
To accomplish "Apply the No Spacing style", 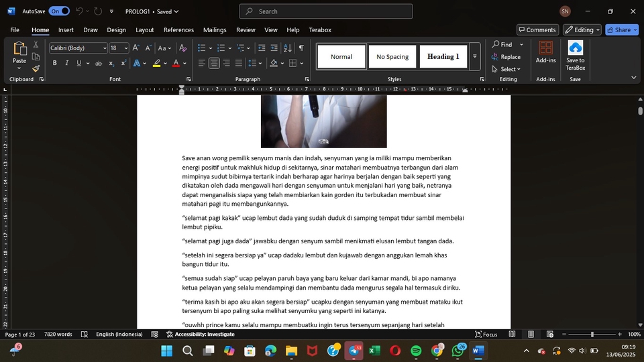I will (x=392, y=56).
